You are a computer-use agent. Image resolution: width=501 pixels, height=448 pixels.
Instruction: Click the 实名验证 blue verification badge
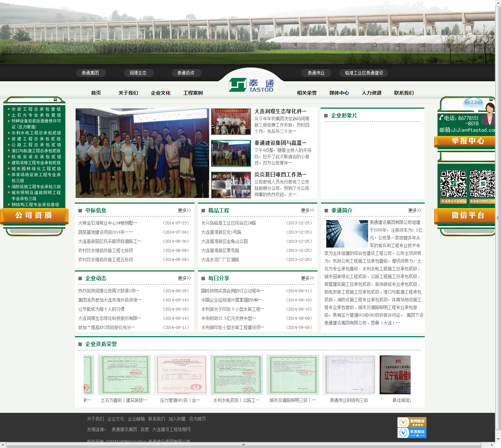[x=411, y=433]
